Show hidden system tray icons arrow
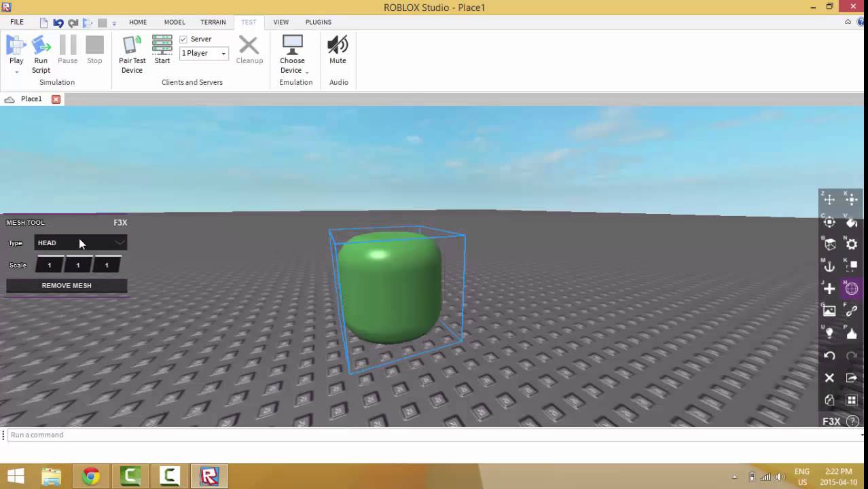Screen dimensions: 868x489 click(x=734, y=477)
